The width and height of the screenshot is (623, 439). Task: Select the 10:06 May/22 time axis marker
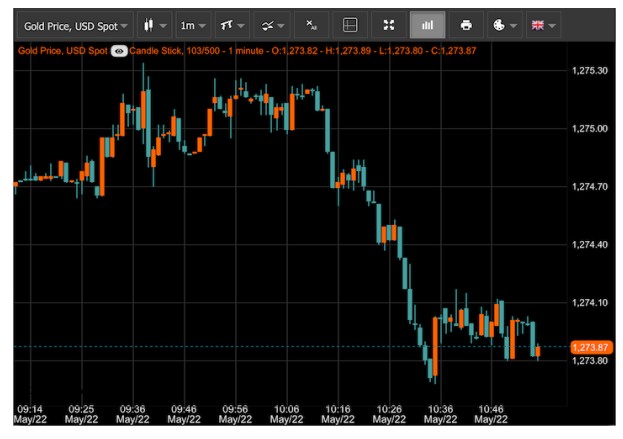click(286, 414)
